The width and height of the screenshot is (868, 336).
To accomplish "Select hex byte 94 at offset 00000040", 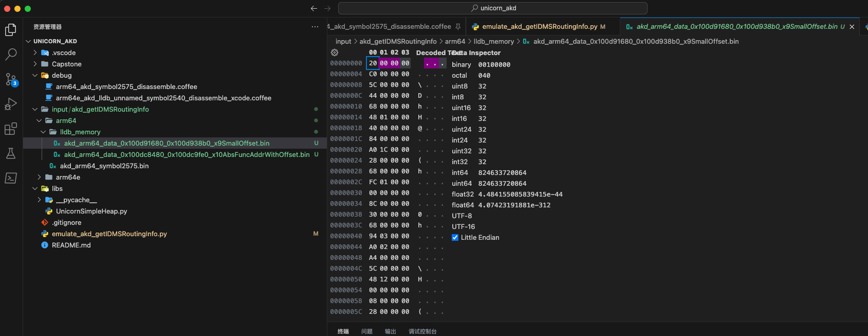I will click(373, 236).
